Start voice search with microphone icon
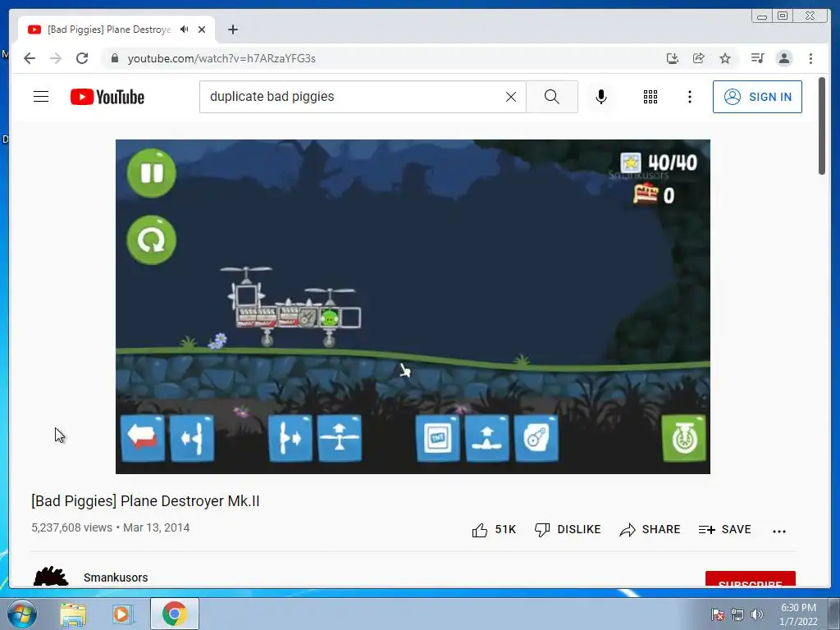 601,97
